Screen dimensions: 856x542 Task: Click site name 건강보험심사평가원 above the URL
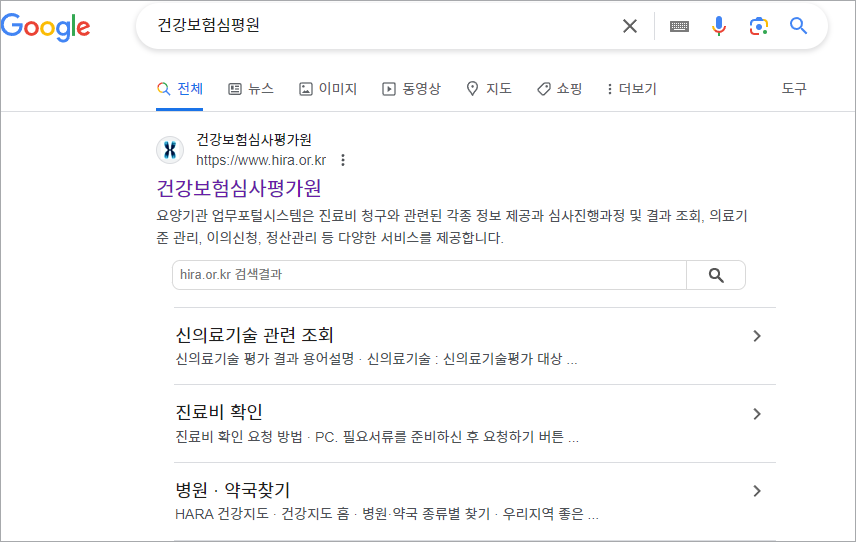(x=254, y=140)
